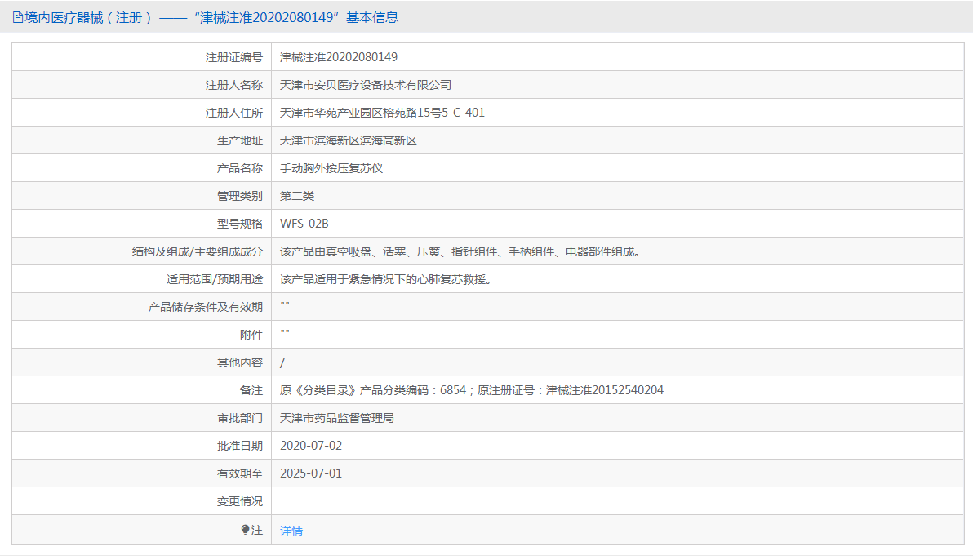The image size is (973, 560).
Task: Click the 其他内容 label
Action: (x=239, y=362)
